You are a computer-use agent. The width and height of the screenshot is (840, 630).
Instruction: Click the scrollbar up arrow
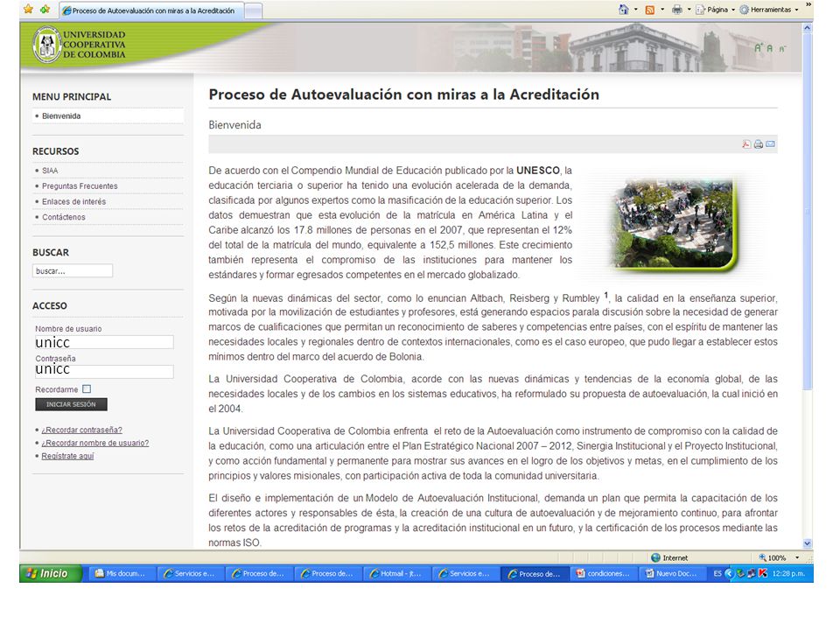[x=808, y=29]
